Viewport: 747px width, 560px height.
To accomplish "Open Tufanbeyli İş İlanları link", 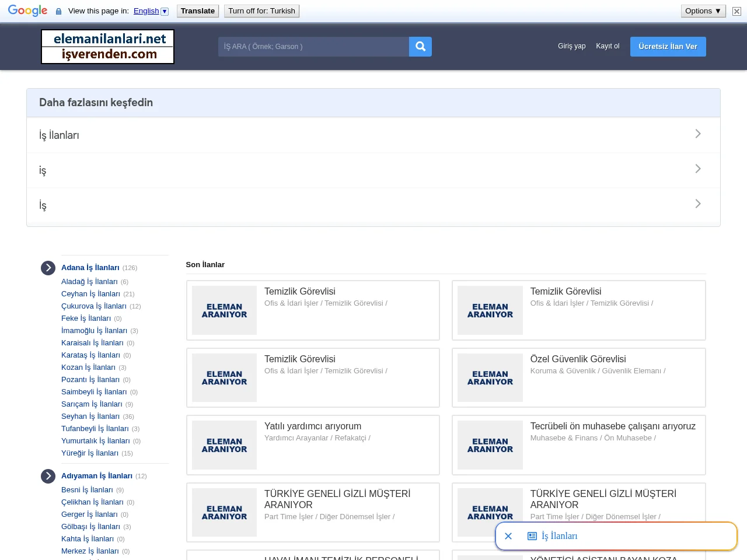I will click(x=95, y=429).
